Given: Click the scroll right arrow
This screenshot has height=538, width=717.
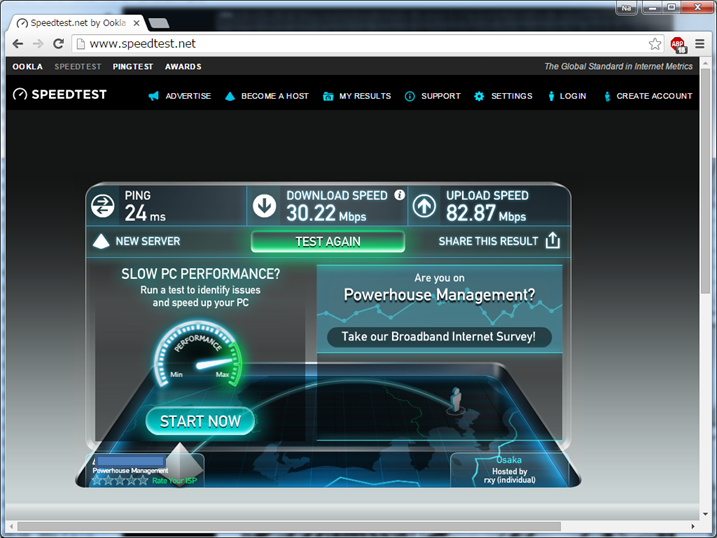Looking at the screenshot, I should click(693, 527).
